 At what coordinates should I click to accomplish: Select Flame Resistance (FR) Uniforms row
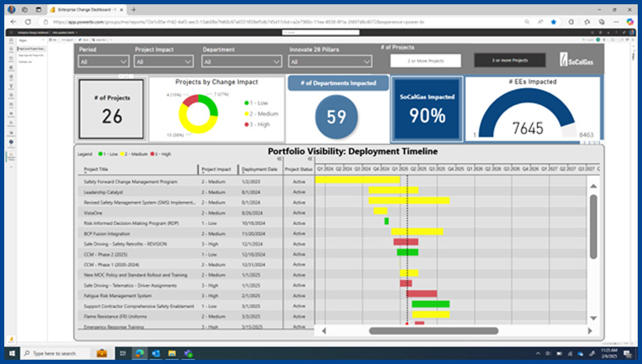click(196, 316)
